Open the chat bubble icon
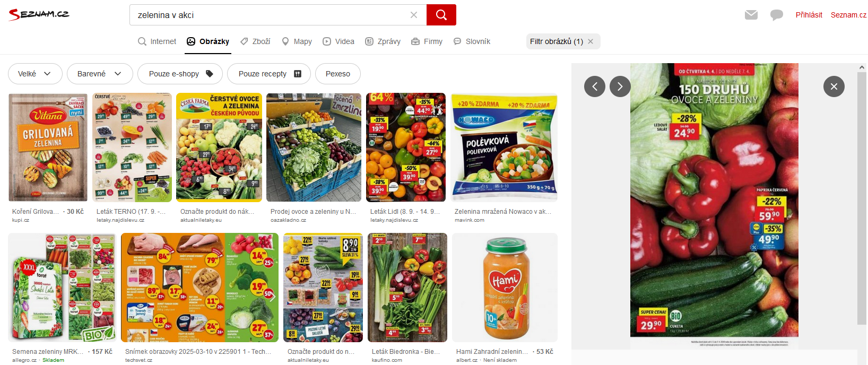The width and height of the screenshot is (868, 365). pyautogui.click(x=777, y=15)
